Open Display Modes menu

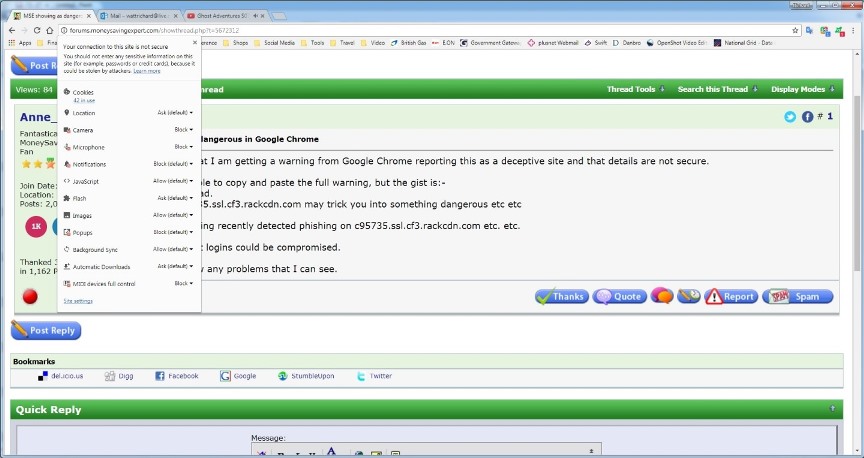(x=802, y=89)
